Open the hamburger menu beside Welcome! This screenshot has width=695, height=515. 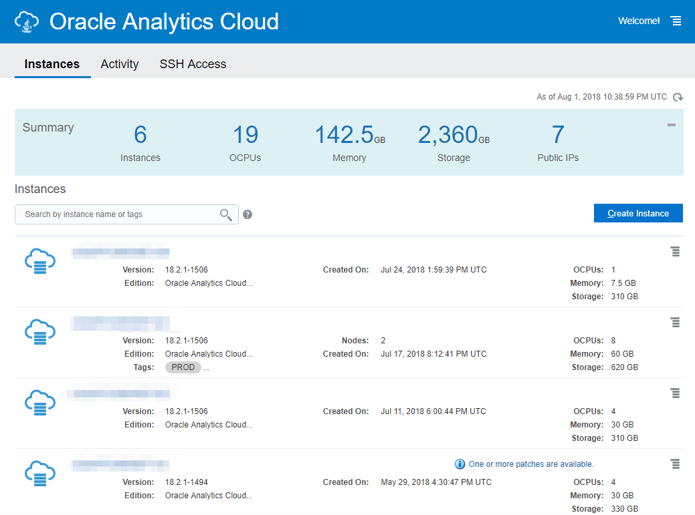[676, 21]
